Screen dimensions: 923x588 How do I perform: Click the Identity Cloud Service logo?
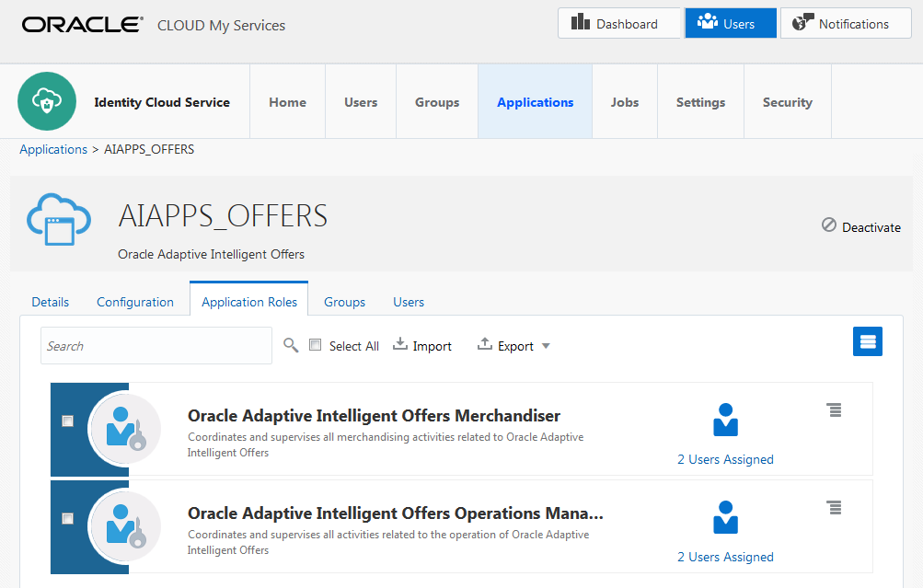(47, 101)
